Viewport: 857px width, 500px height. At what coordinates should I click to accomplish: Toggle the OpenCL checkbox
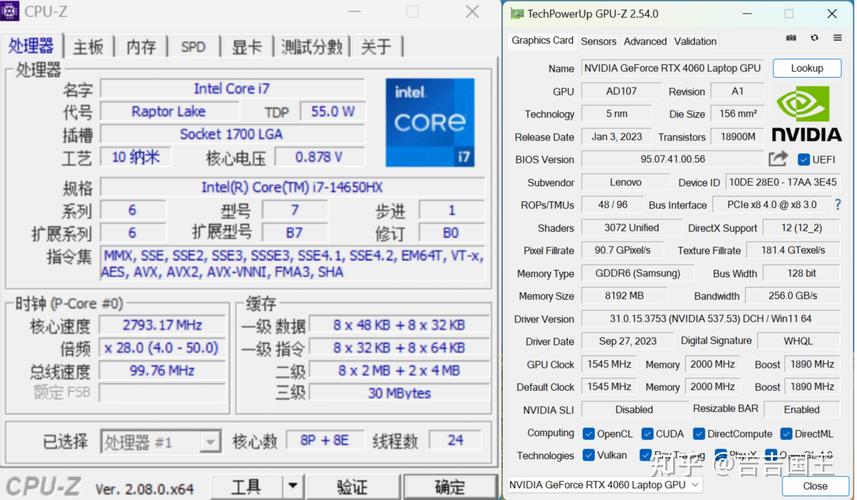[x=589, y=434]
